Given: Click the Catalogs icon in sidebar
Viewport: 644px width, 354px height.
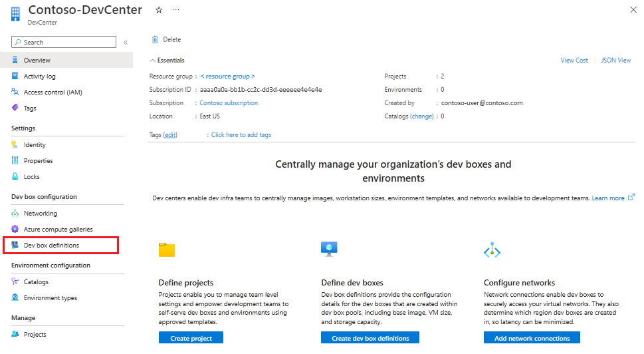Looking at the screenshot, I should point(15,282).
